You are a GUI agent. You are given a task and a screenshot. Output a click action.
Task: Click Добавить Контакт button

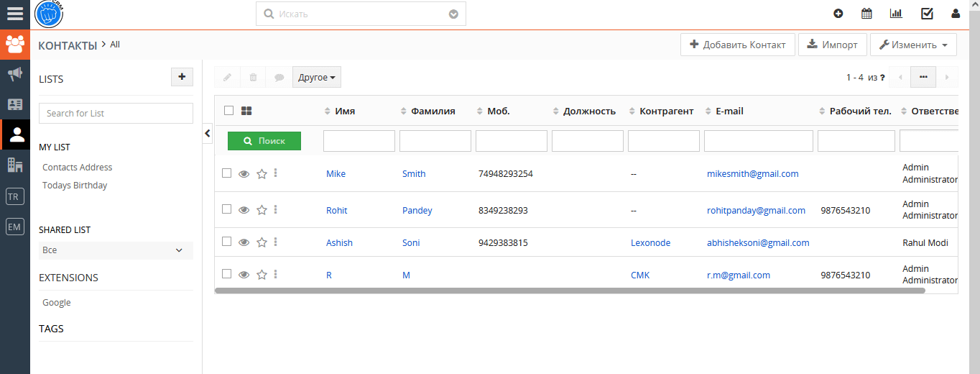[738, 45]
